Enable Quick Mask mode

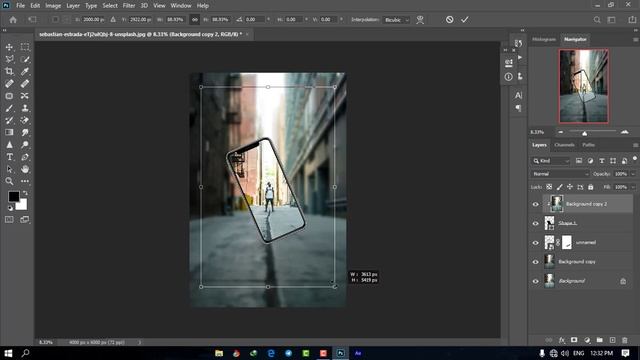[9, 220]
